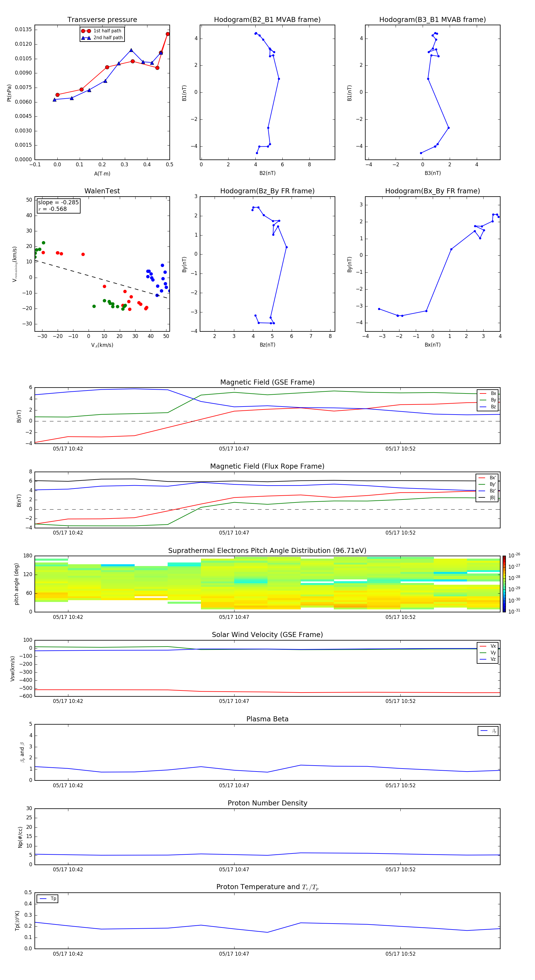Select the Bz legend entry in GSE plot
This screenshot has height=980, width=535.
click(488, 407)
